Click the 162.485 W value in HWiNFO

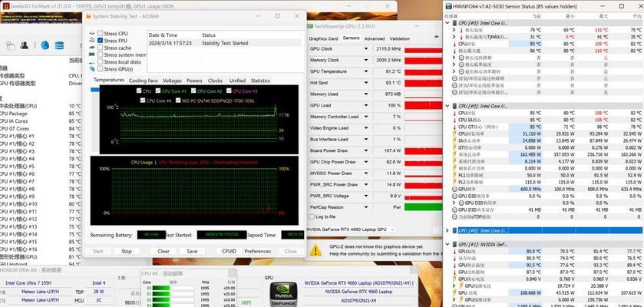(x=530, y=154)
